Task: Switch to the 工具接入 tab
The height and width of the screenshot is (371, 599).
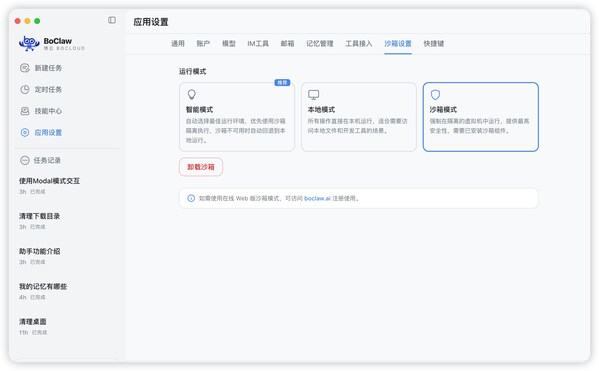Action: tap(359, 44)
